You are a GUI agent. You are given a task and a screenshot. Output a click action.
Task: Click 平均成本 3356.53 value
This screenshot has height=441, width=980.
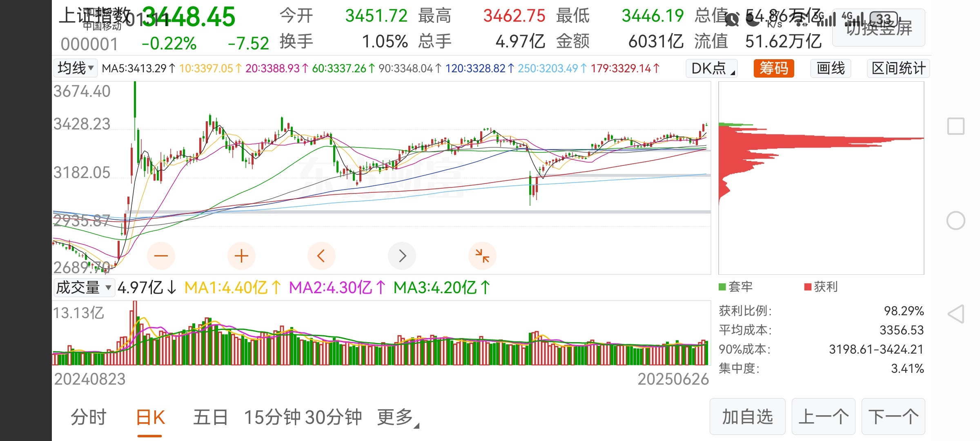pyautogui.click(x=902, y=330)
